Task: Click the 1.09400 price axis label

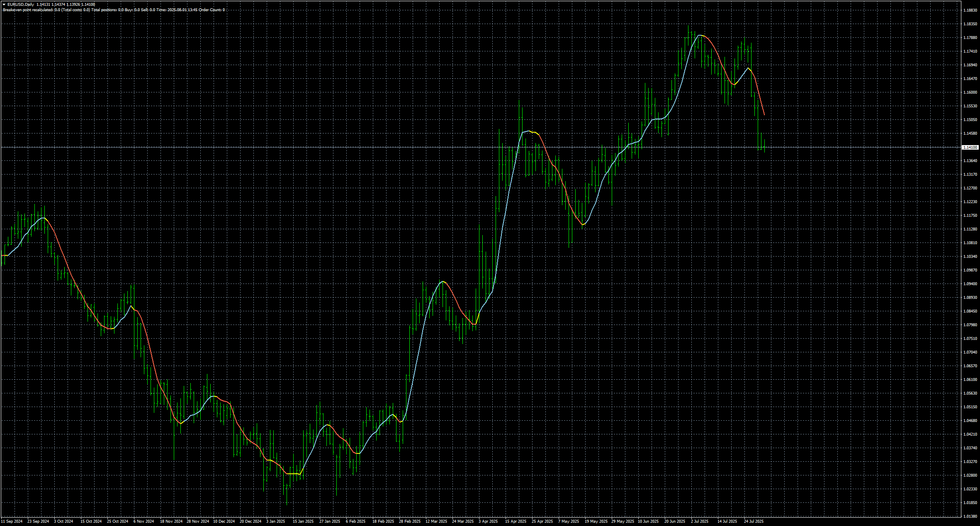Action: point(970,284)
